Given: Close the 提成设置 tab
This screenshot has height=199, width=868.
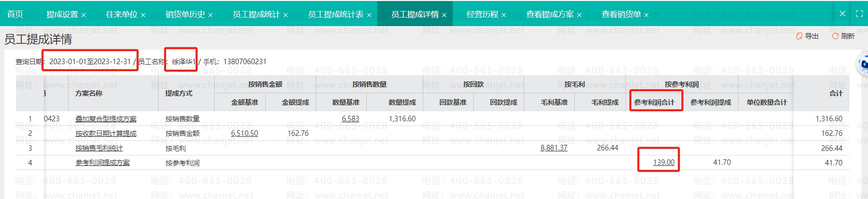Looking at the screenshot, I should click(x=84, y=15).
